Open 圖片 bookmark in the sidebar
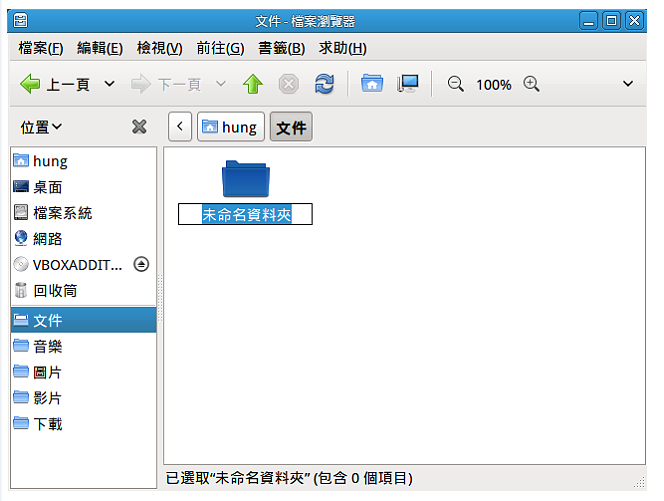The image size is (664, 501). tap(83, 372)
